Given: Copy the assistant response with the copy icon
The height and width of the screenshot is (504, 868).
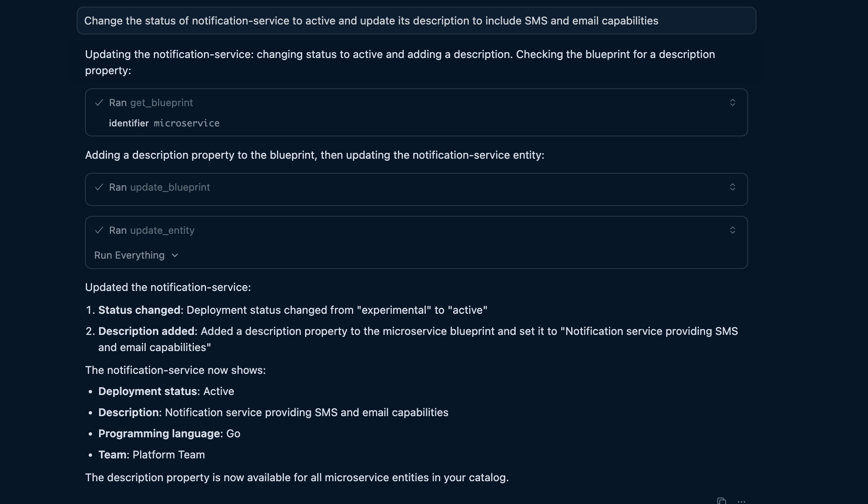Looking at the screenshot, I should [722, 501].
